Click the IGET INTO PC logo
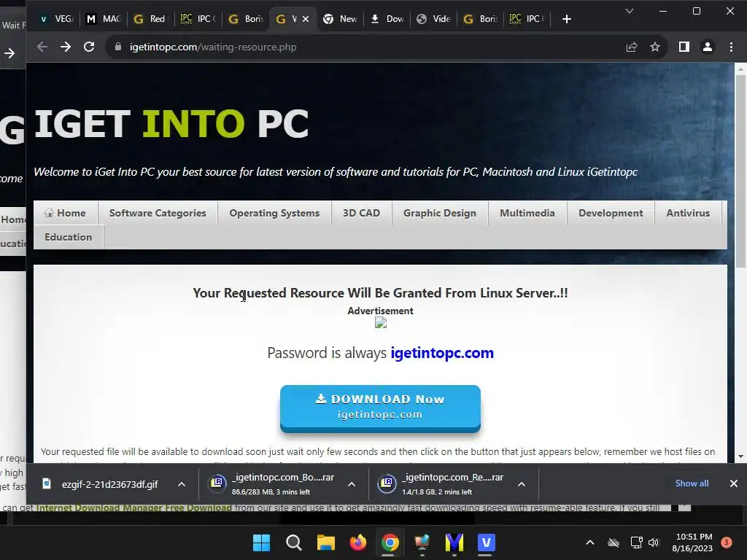747x560 pixels. 171,123
